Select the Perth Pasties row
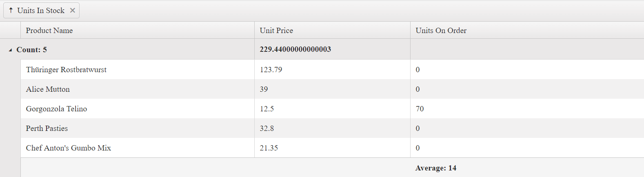This screenshot has width=644, height=177. click(x=47, y=128)
